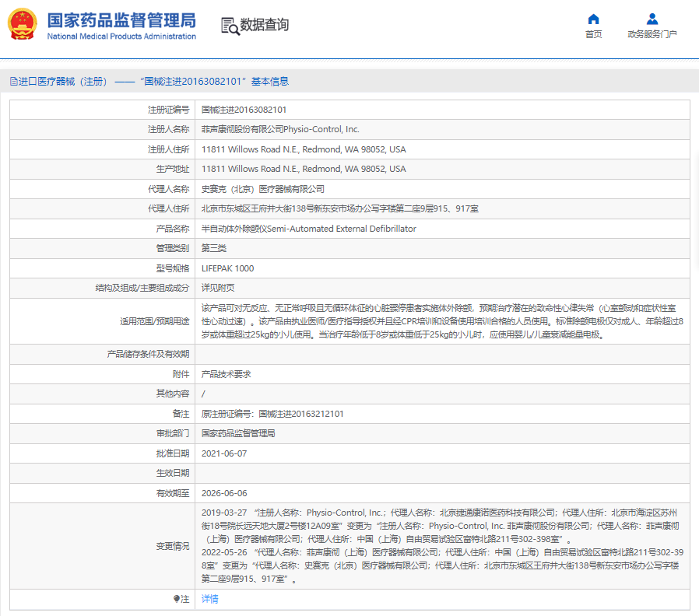Select the 产品名称 field label
The width and height of the screenshot is (699, 616).
pos(173,229)
